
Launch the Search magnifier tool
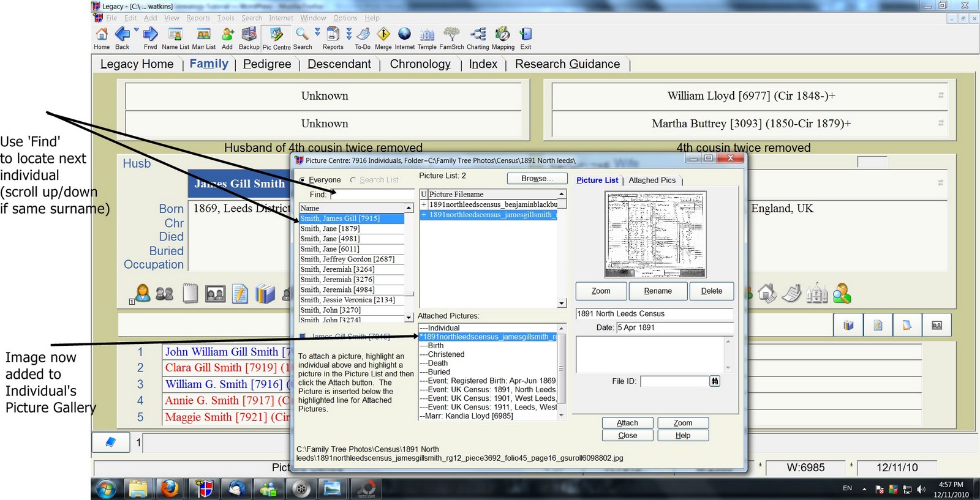pos(303,38)
